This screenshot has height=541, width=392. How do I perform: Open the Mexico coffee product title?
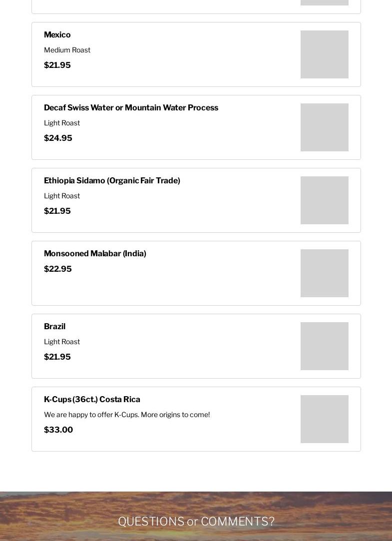tap(57, 35)
